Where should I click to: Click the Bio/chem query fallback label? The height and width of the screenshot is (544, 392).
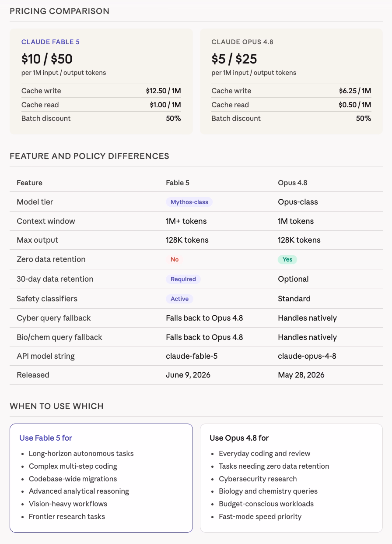(x=59, y=337)
